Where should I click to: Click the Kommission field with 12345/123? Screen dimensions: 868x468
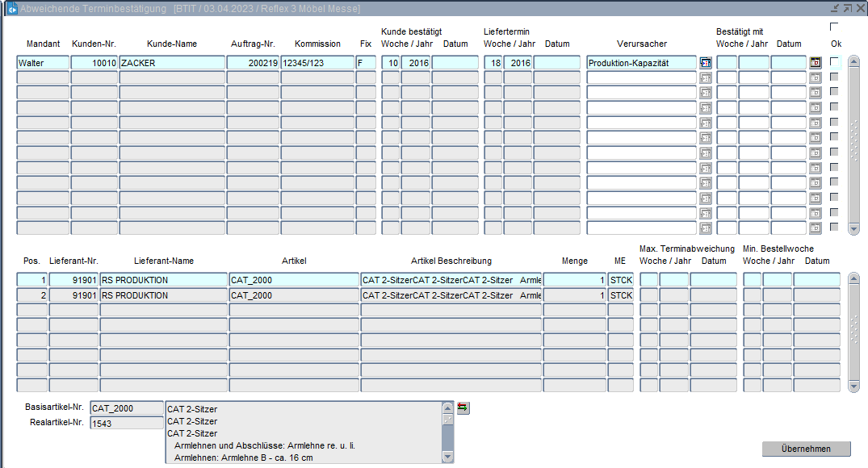(317, 63)
